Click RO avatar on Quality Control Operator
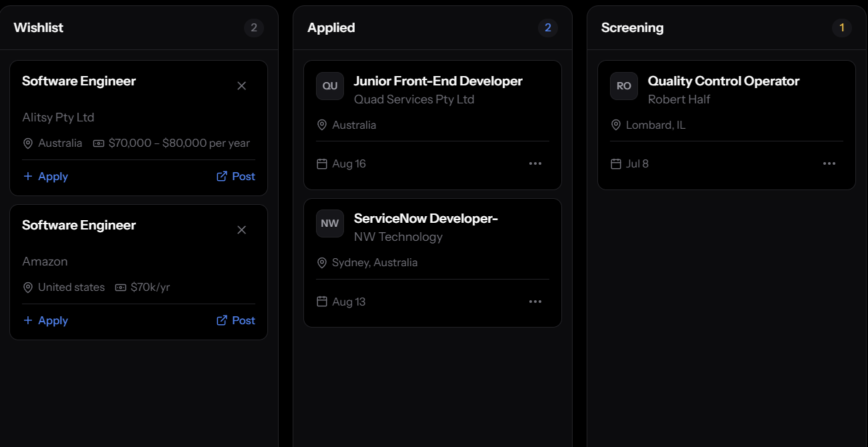The image size is (868, 447). (624, 86)
